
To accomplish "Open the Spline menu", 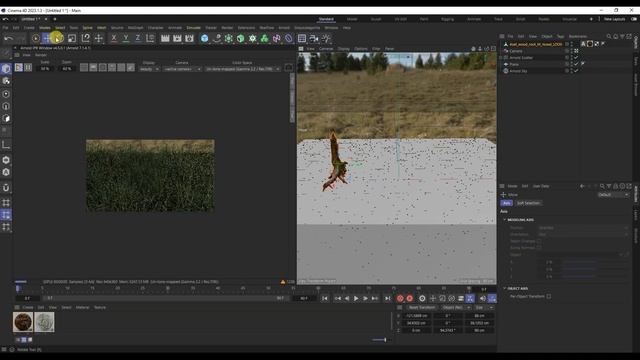I will coord(87,28).
